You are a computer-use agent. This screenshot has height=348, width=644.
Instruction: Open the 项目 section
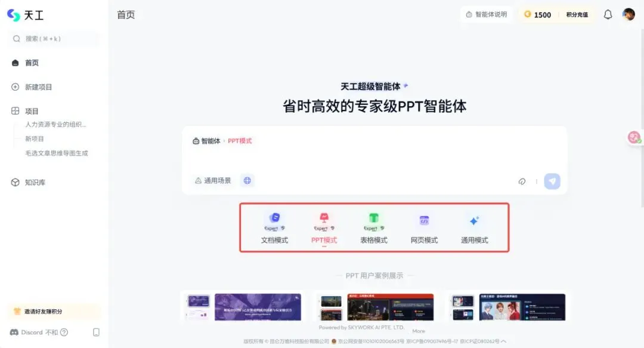coord(32,111)
